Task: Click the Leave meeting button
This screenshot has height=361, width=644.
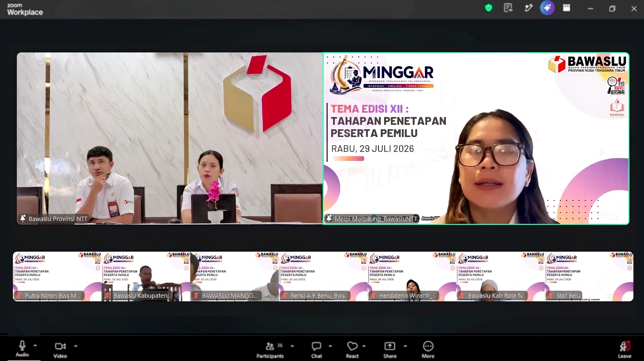Action: 624,350
